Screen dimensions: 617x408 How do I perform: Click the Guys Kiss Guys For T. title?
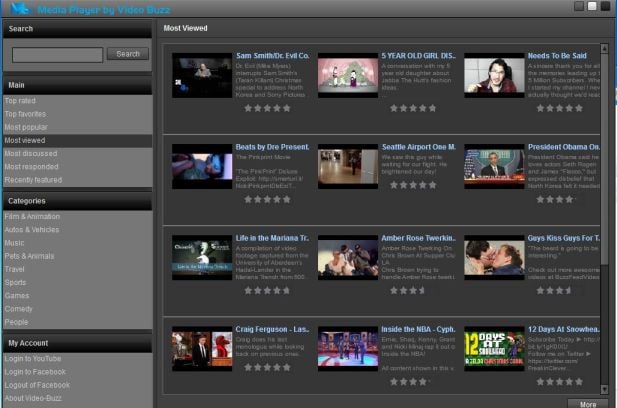563,238
